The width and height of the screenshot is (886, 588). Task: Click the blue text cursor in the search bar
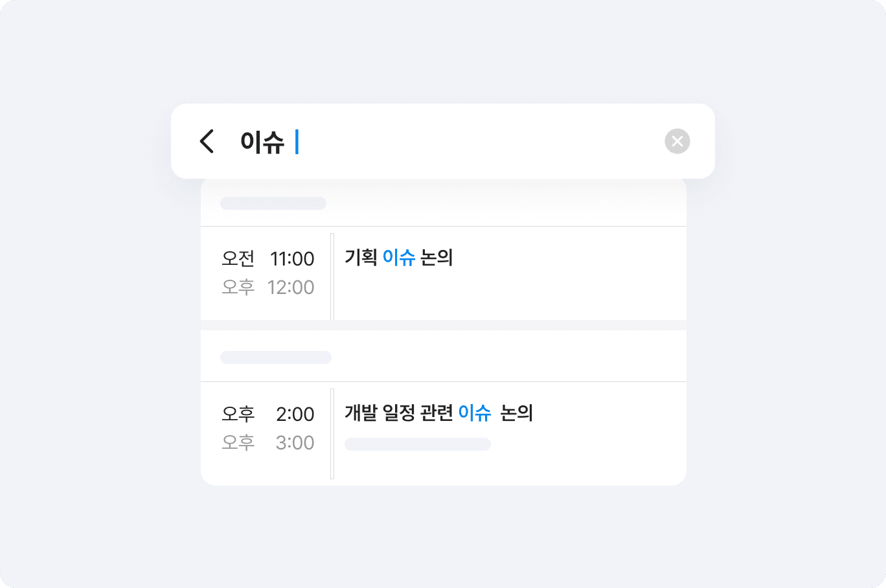point(297,142)
